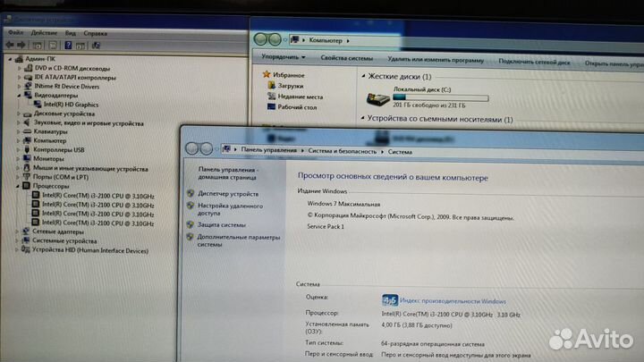Click Forward button in Компьютер explorer window
The image size is (644, 362).
pos(275,39)
